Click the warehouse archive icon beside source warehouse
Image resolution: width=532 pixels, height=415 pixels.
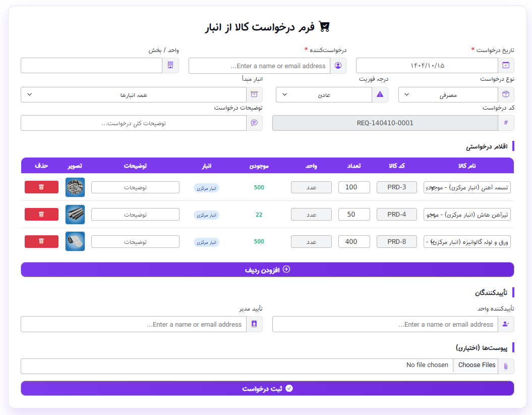point(254,94)
